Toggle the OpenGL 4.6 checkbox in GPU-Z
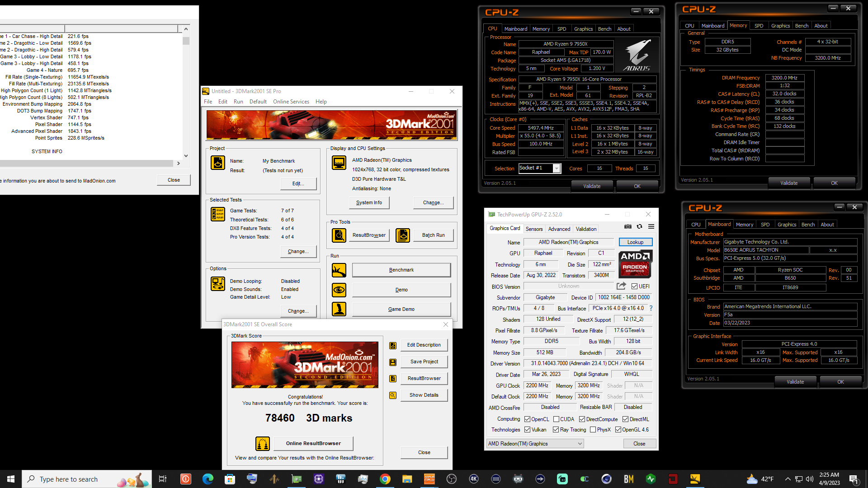The height and width of the screenshot is (488, 868). 618,430
